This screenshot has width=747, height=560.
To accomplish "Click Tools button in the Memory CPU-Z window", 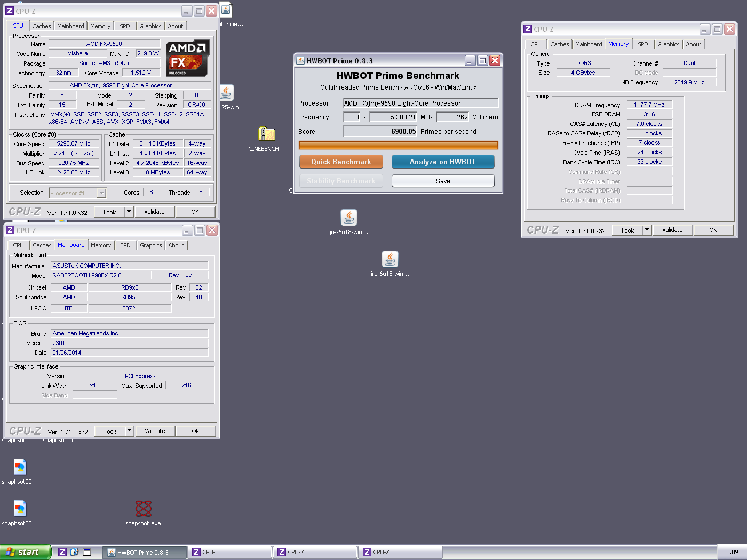I will click(x=627, y=230).
